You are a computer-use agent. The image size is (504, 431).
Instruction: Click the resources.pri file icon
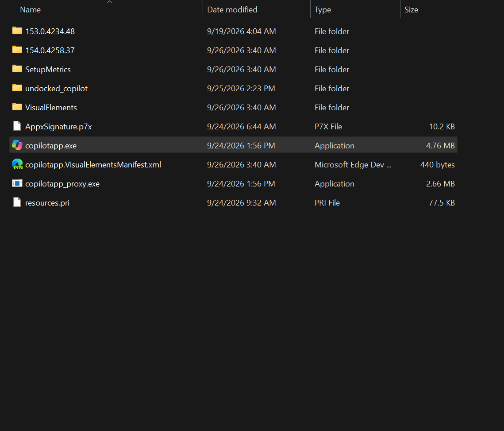pos(17,202)
